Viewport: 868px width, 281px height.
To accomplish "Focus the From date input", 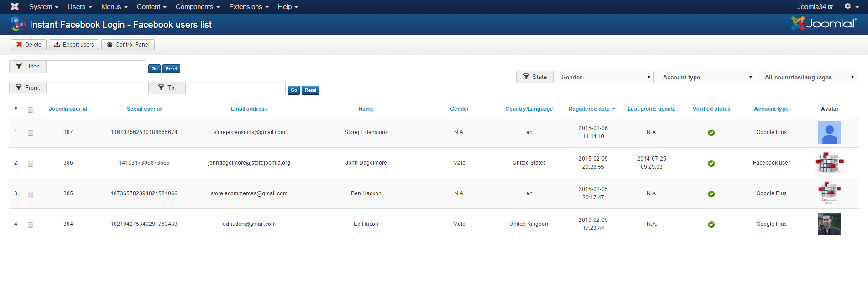I will point(96,88).
